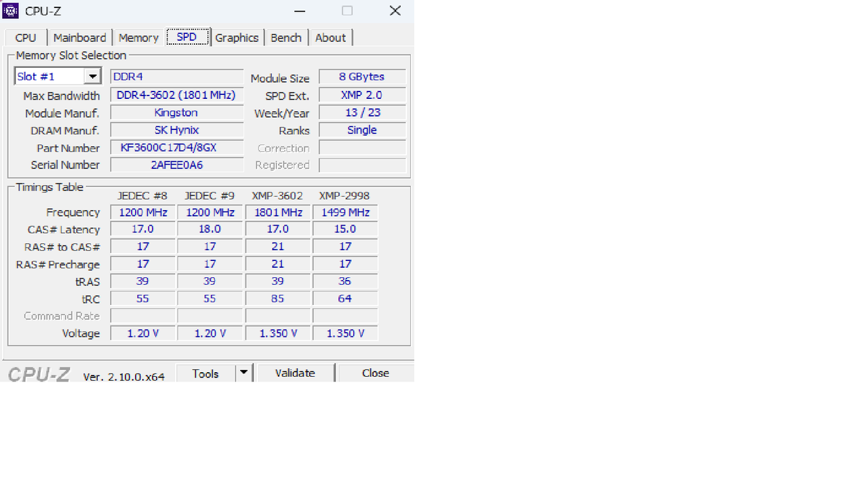The image size is (868, 488).
Task: Click the JEDEC #8 column header
Action: click(142, 196)
